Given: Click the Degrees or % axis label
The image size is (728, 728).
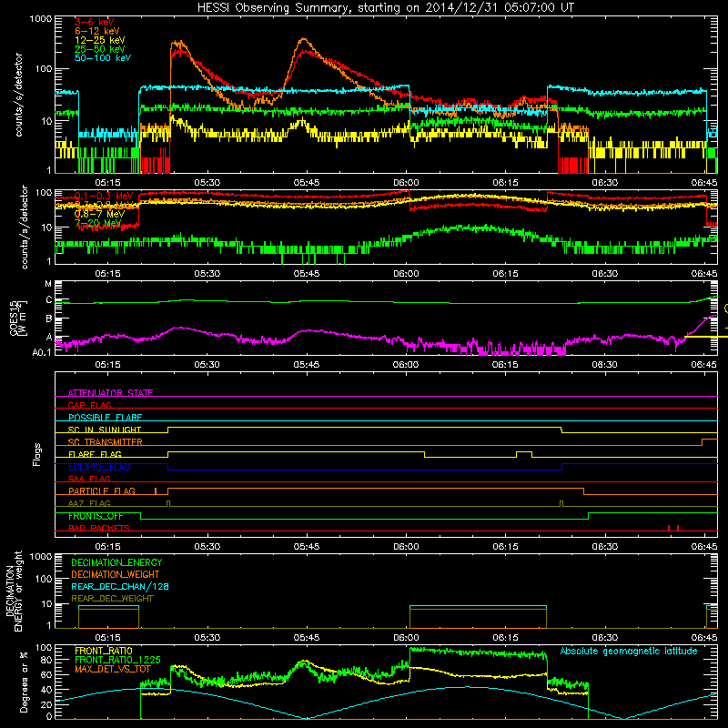Looking at the screenshot, I should coord(24,682).
